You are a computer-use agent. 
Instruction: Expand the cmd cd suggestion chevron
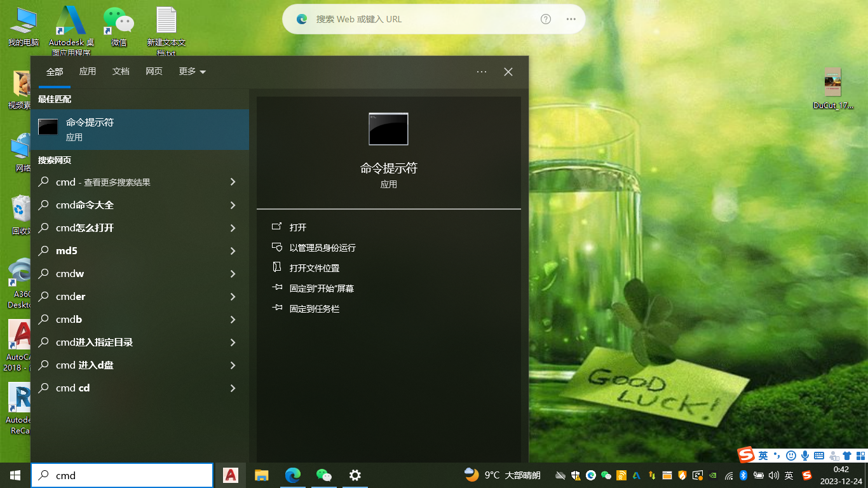pyautogui.click(x=233, y=388)
